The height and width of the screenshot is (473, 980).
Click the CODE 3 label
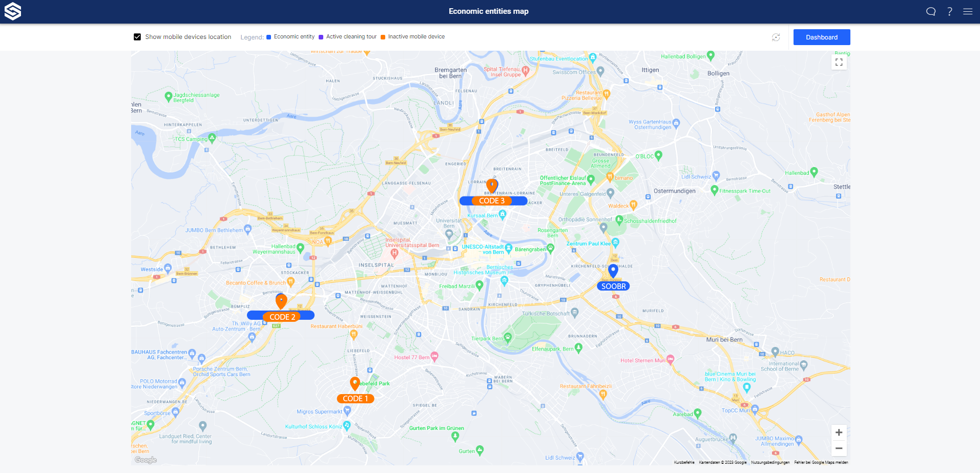click(492, 201)
